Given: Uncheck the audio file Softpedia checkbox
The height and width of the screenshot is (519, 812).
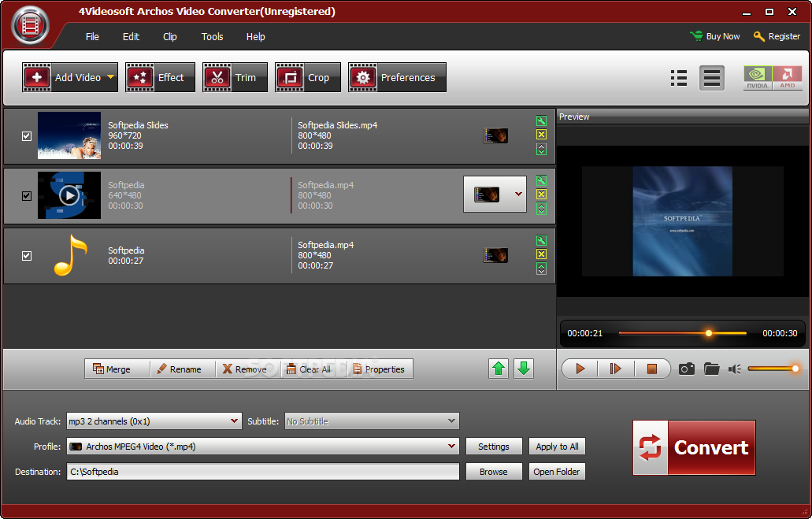Looking at the screenshot, I should coord(27,256).
